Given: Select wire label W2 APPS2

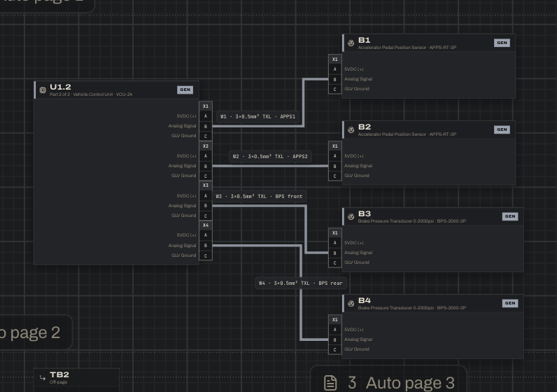Looking at the screenshot, I should [270, 156].
